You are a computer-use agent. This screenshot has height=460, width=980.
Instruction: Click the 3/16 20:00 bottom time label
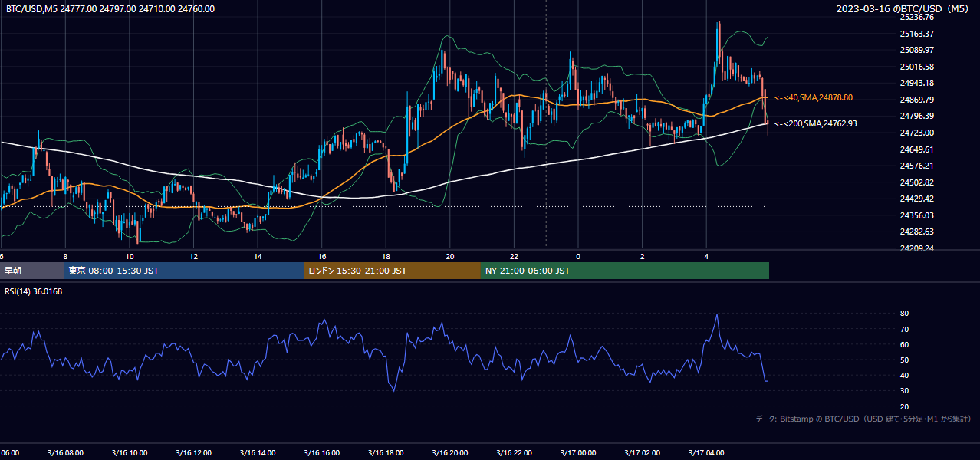tap(449, 453)
